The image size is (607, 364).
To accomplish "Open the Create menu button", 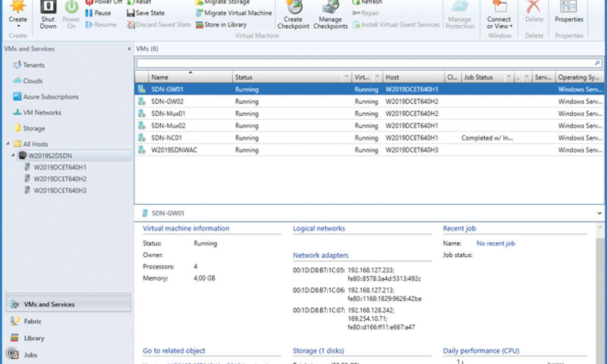I will pyautogui.click(x=18, y=13).
